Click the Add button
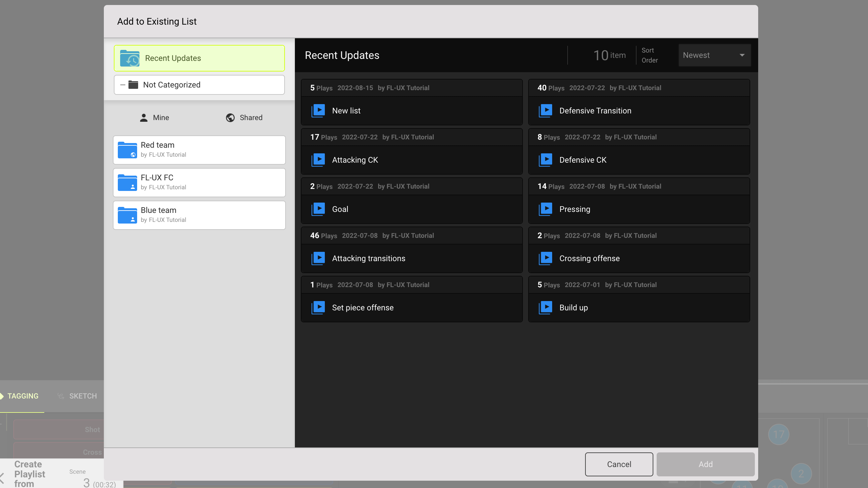 pos(706,464)
